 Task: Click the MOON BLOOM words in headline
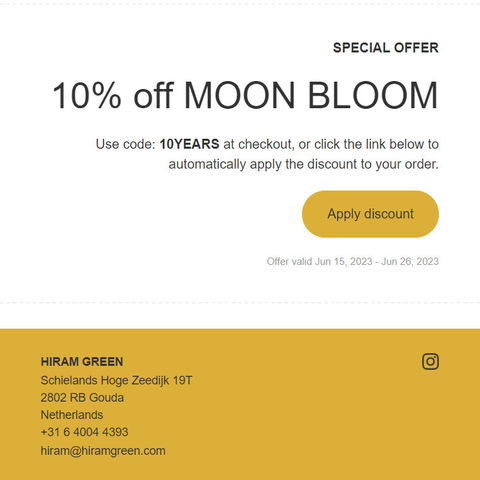click(311, 95)
